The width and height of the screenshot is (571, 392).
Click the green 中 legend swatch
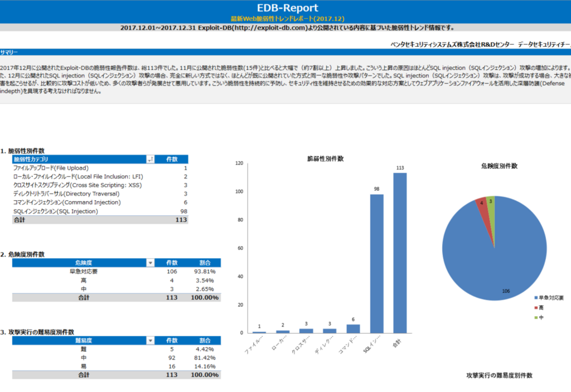click(536, 318)
